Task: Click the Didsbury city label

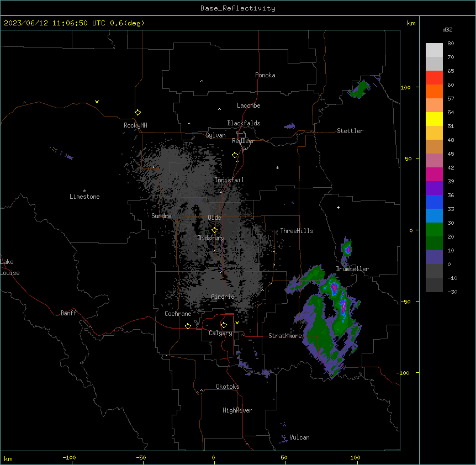Action: [x=211, y=238]
